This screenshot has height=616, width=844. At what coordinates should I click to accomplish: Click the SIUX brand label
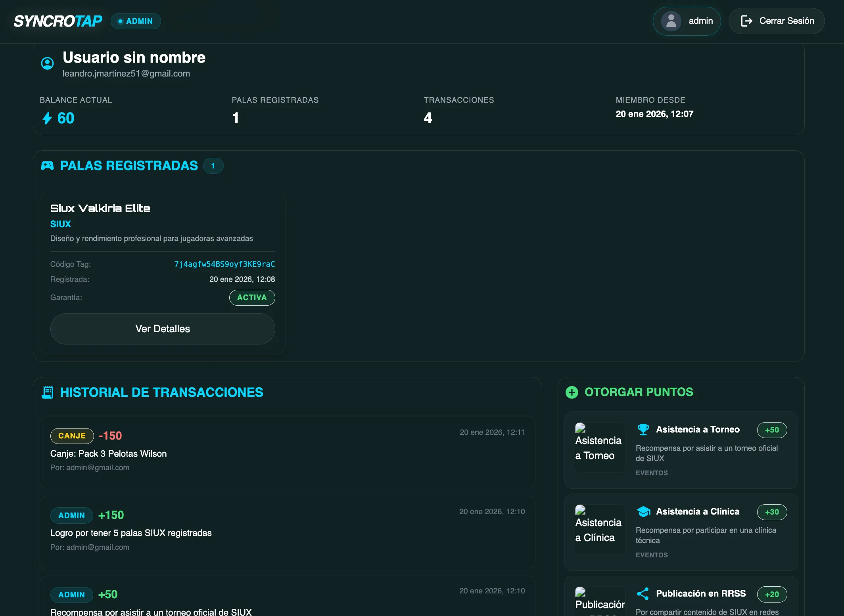pos(60,224)
